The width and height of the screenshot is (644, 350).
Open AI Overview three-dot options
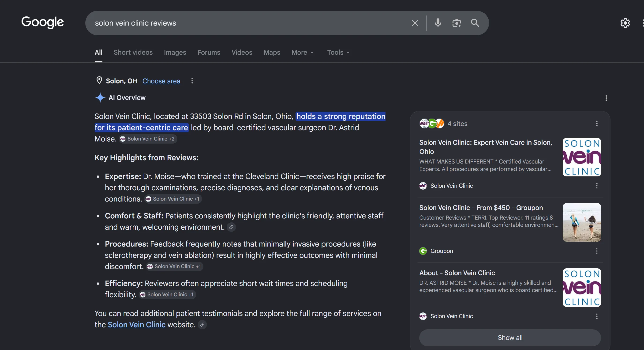606,98
